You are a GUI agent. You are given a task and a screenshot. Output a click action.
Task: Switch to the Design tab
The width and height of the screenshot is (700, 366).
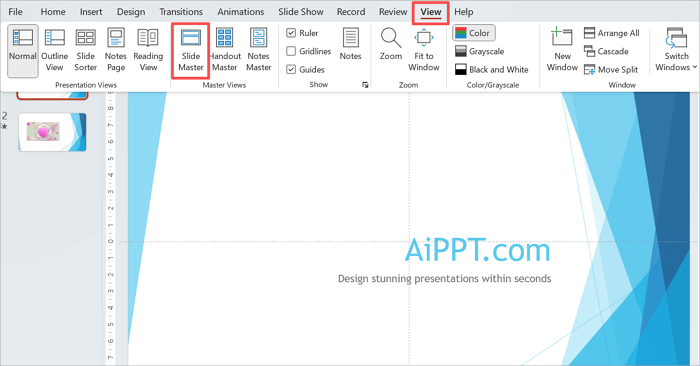(x=131, y=12)
